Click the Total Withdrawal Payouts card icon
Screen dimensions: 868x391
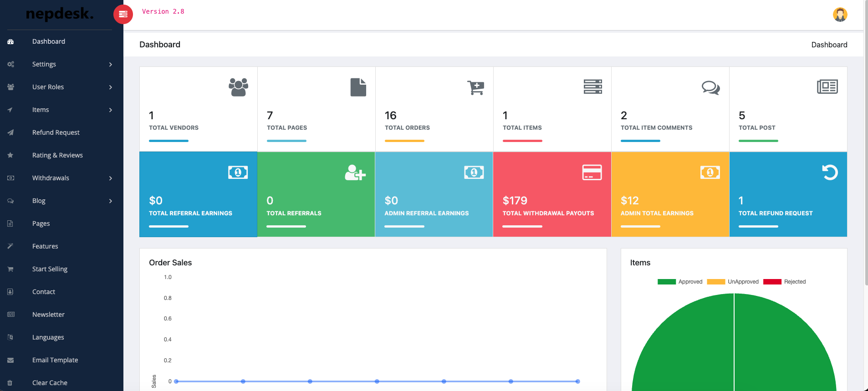click(x=592, y=173)
